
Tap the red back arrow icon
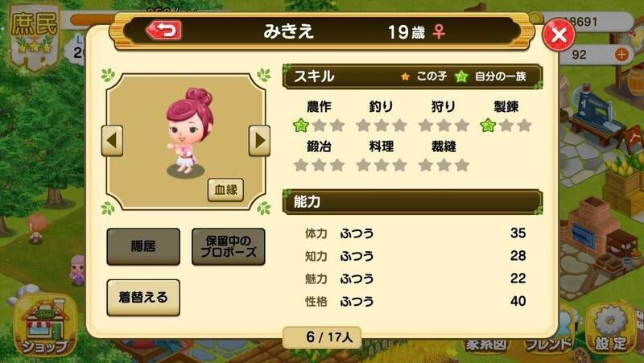pyautogui.click(x=164, y=31)
